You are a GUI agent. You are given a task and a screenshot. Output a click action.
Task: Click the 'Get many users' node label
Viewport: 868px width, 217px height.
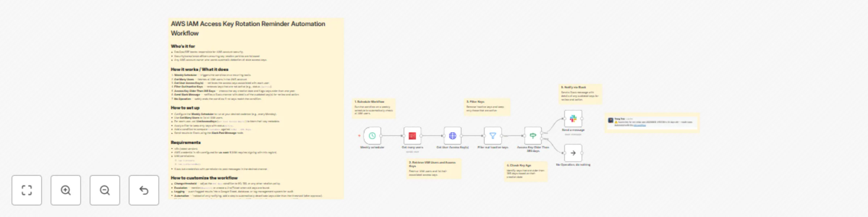pos(412,148)
